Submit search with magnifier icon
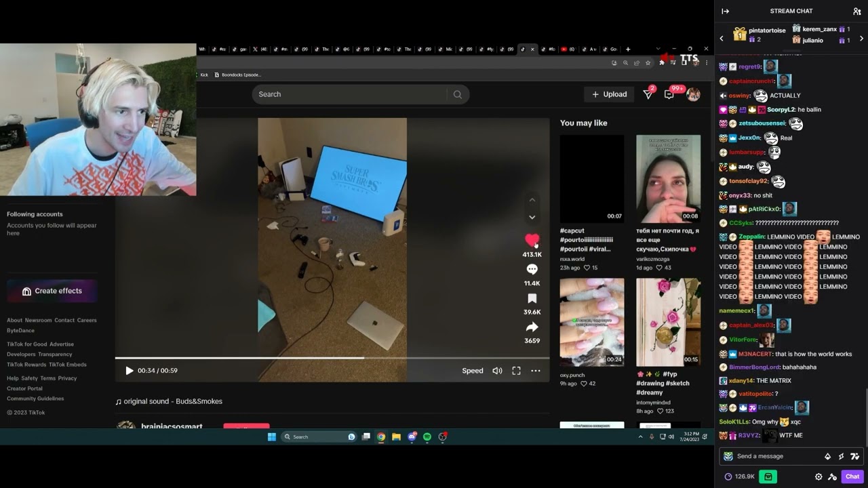 point(458,94)
